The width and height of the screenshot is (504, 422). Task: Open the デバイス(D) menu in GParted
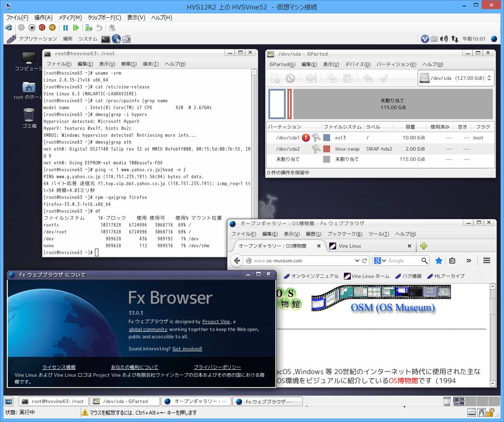(x=358, y=64)
